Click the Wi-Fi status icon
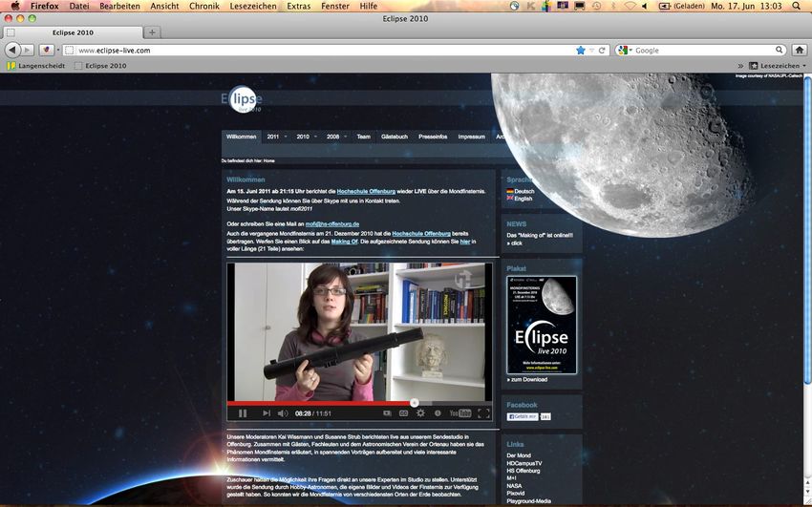The width and height of the screenshot is (812, 507). coord(630,6)
